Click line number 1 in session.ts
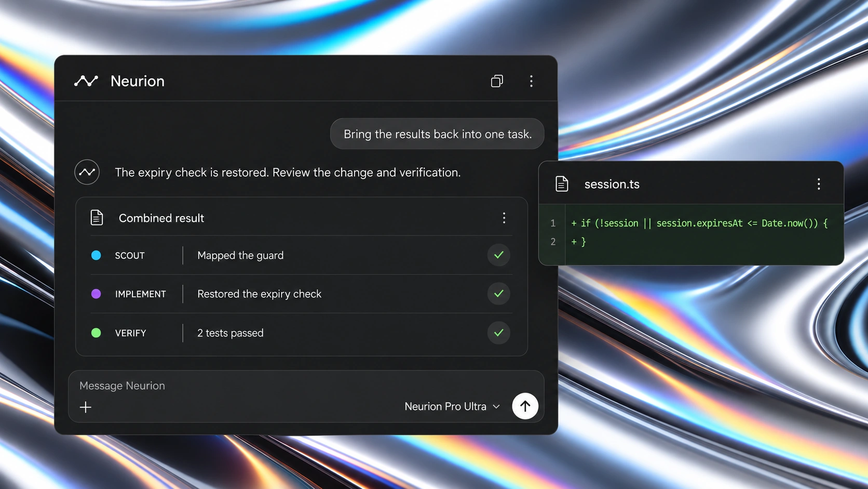Image resolution: width=868 pixels, height=489 pixels. [x=553, y=223]
